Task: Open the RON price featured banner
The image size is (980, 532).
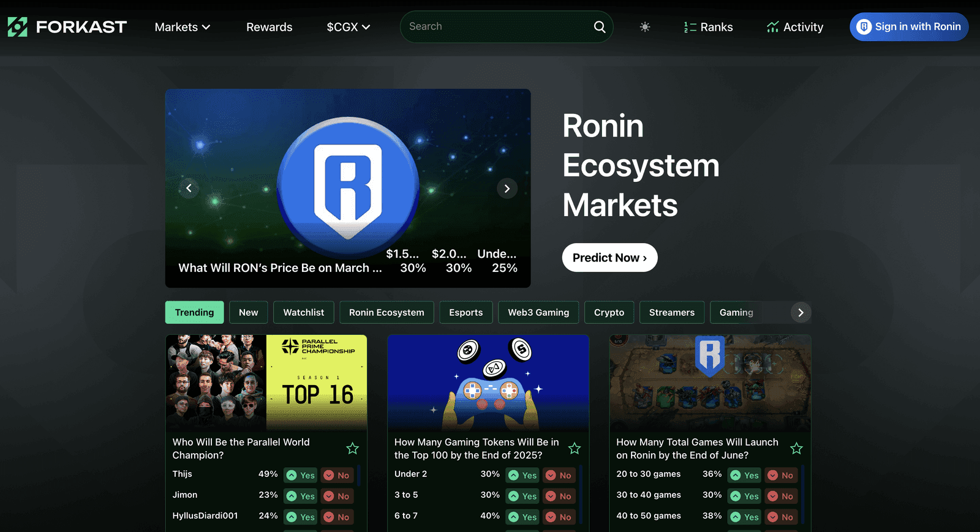Action: coord(348,188)
